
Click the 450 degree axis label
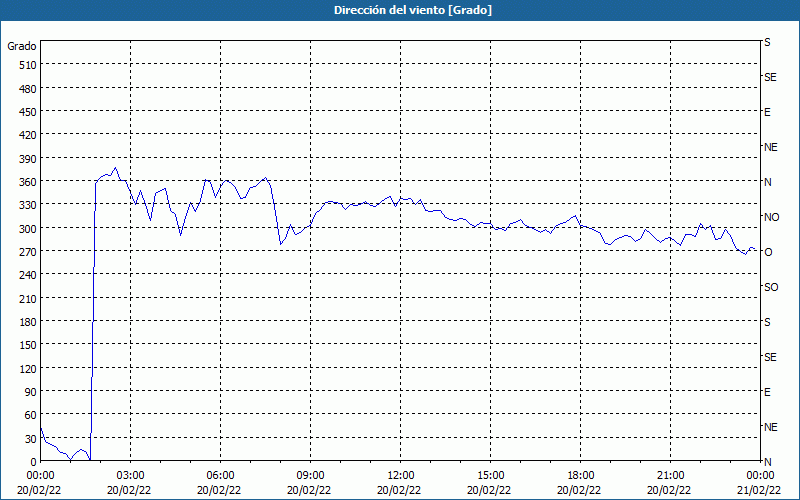[x=28, y=112]
